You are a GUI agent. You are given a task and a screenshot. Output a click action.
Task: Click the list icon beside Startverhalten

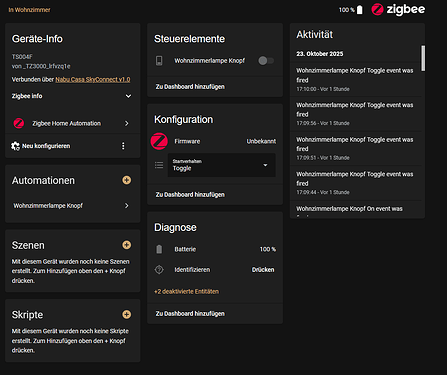(159, 165)
